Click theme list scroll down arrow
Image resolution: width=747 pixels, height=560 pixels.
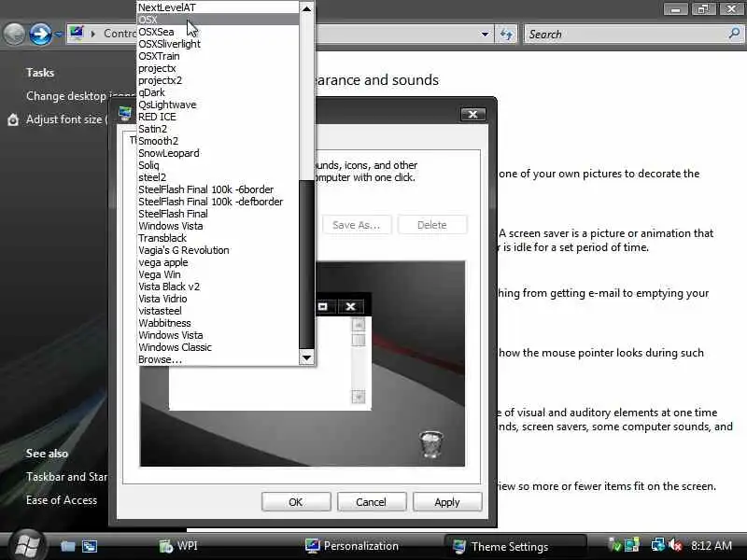tap(307, 357)
